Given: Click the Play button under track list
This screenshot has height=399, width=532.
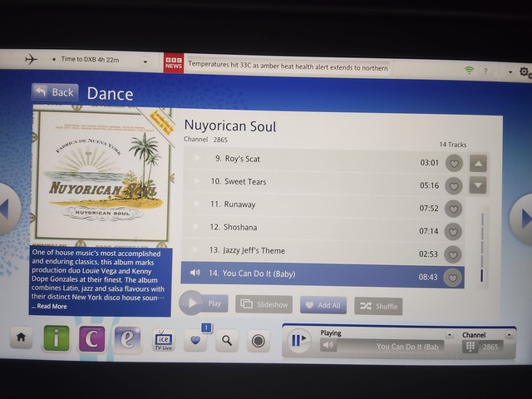Looking at the screenshot, I should click(204, 303).
